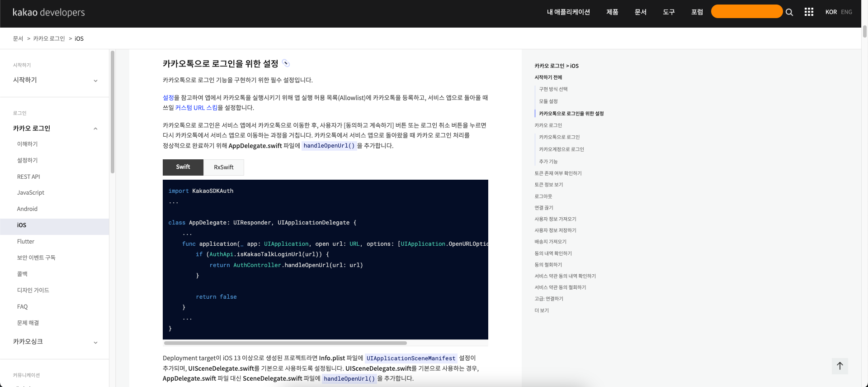This screenshot has height=387, width=868.
Task: Go to 카카오 로그인 breadcrumb
Action: 49,38
